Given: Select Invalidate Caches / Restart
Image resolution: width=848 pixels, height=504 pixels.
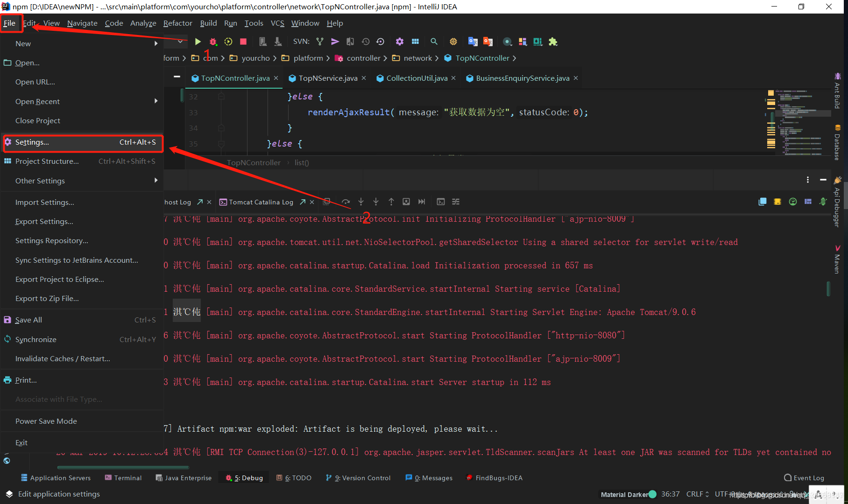Looking at the screenshot, I should tap(82, 358).
